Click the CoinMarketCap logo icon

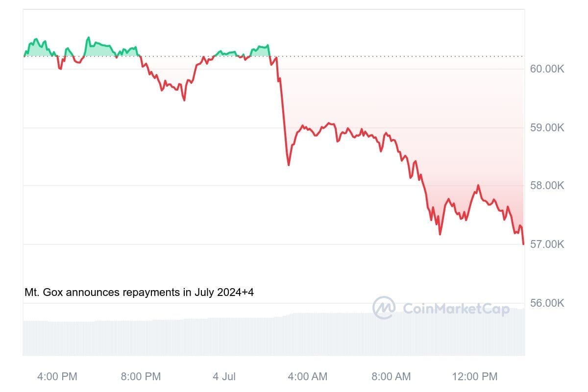coord(384,308)
